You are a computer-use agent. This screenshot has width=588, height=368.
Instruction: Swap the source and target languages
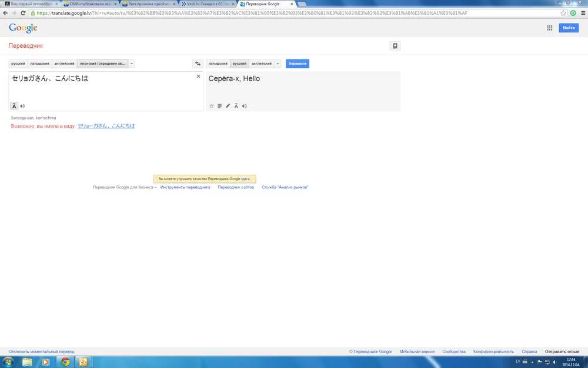click(198, 64)
